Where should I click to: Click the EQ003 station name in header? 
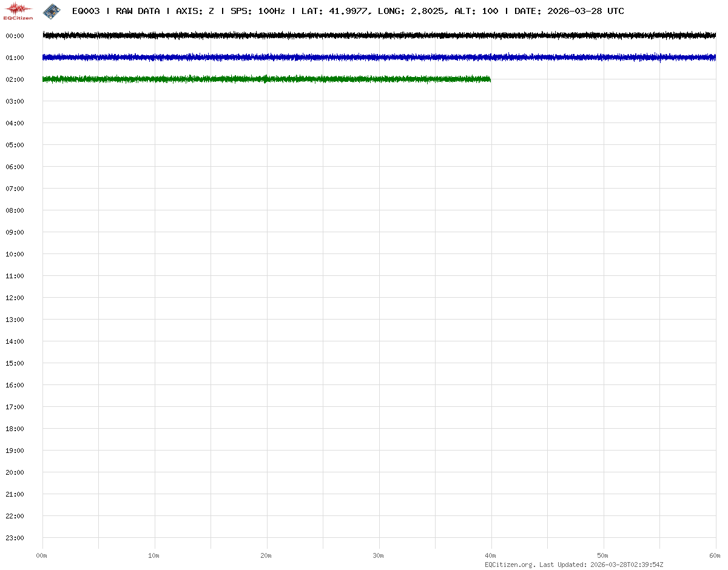pyautogui.click(x=86, y=11)
